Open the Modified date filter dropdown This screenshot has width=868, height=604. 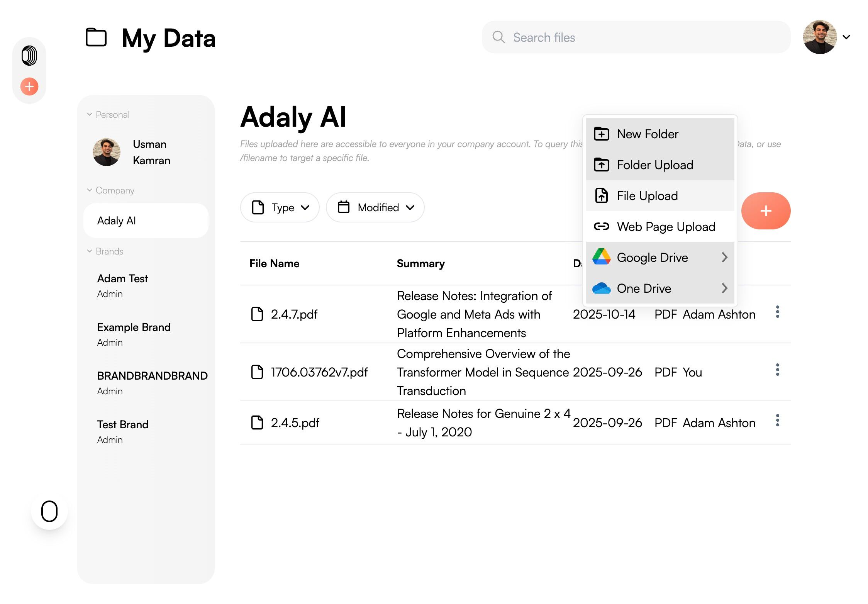click(375, 207)
